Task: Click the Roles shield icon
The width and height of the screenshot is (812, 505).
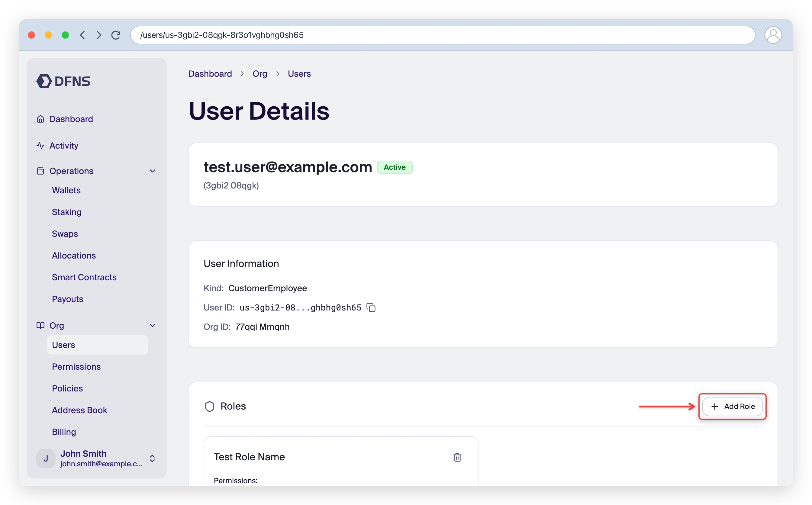Action: pyautogui.click(x=209, y=407)
